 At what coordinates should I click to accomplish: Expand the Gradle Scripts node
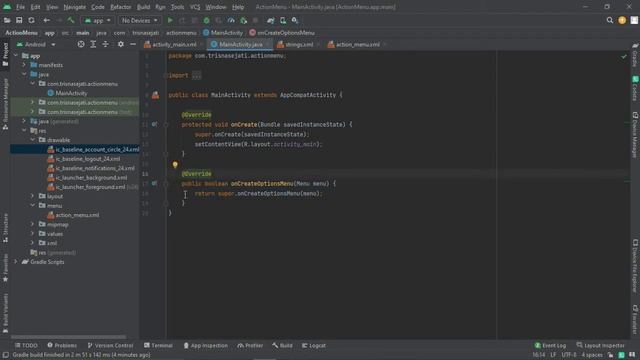[16, 262]
